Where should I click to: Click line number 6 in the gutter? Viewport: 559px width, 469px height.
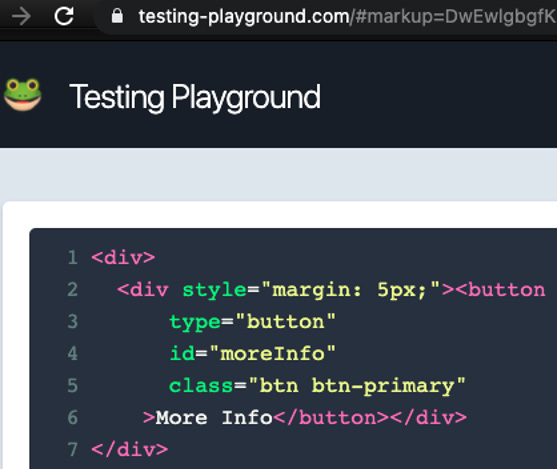pos(73,418)
